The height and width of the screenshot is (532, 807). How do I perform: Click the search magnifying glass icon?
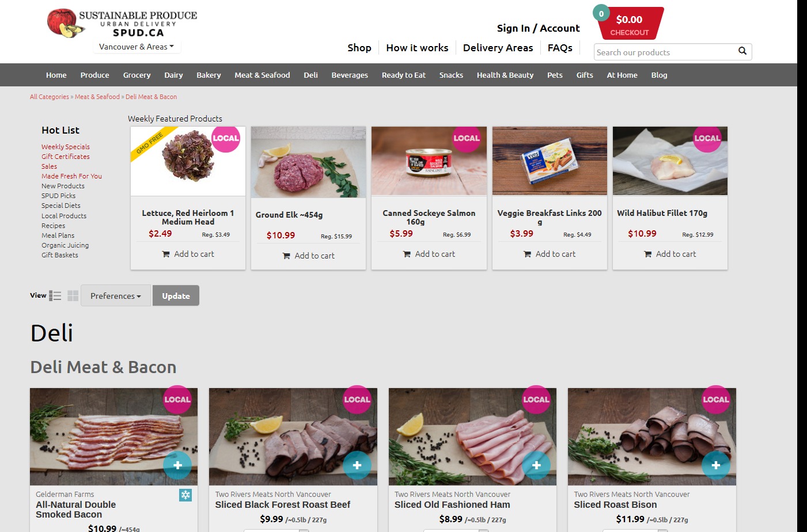(x=742, y=51)
